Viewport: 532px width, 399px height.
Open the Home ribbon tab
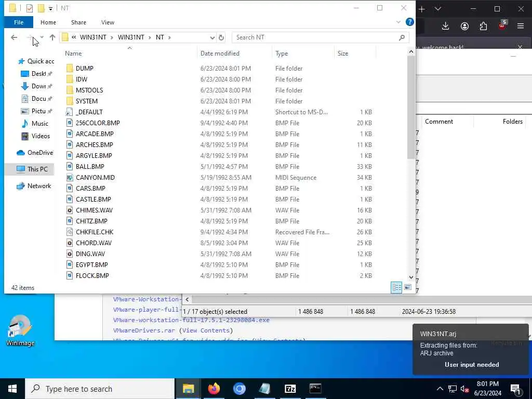[48, 22]
